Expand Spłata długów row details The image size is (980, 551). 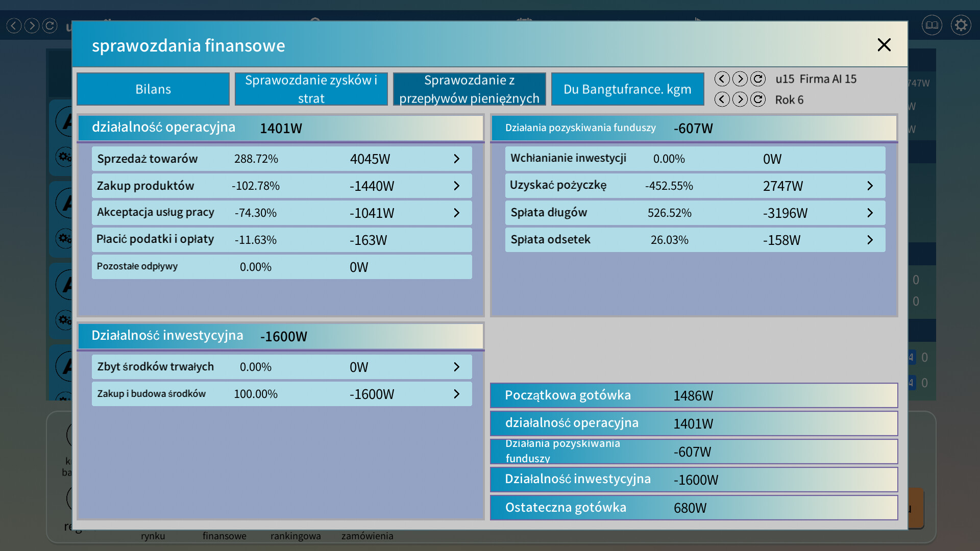coord(870,213)
